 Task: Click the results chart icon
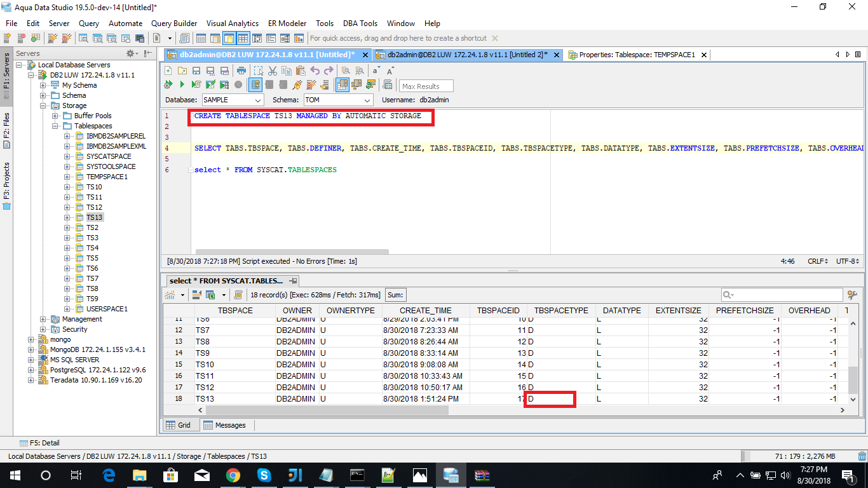[170, 295]
